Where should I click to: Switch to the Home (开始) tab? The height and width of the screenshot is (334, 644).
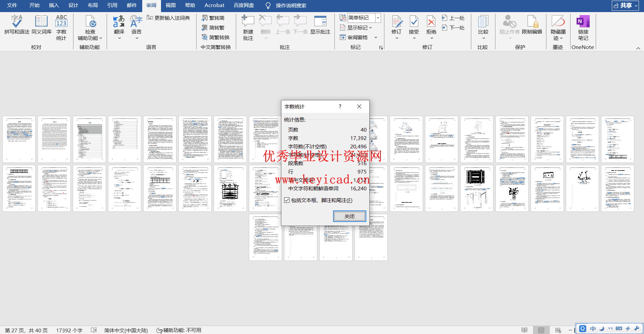(x=34, y=5)
